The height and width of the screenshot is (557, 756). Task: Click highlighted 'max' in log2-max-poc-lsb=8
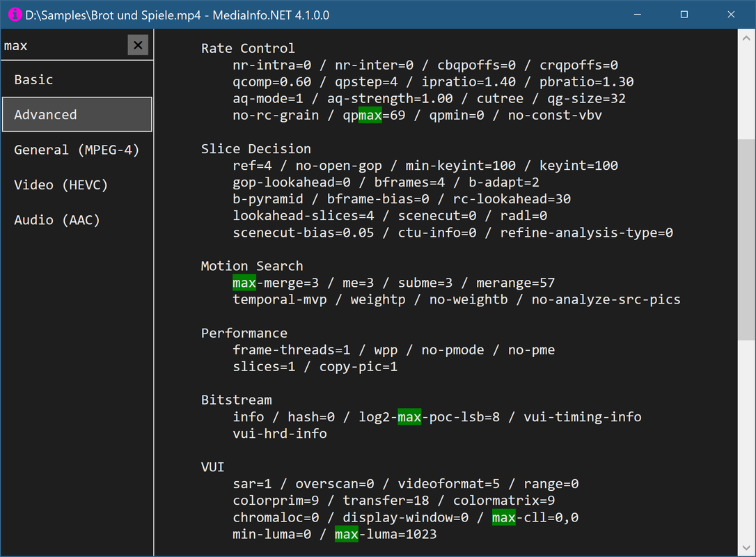point(409,416)
